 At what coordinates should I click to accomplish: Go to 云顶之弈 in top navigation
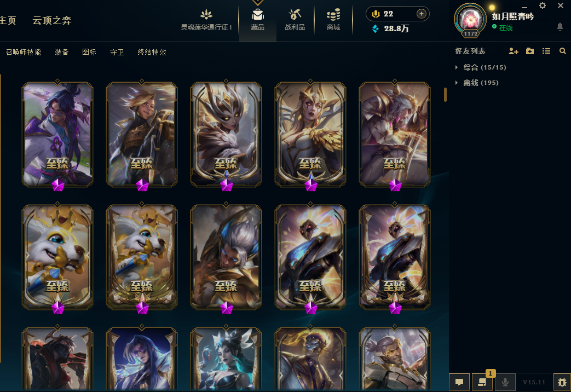pos(52,20)
